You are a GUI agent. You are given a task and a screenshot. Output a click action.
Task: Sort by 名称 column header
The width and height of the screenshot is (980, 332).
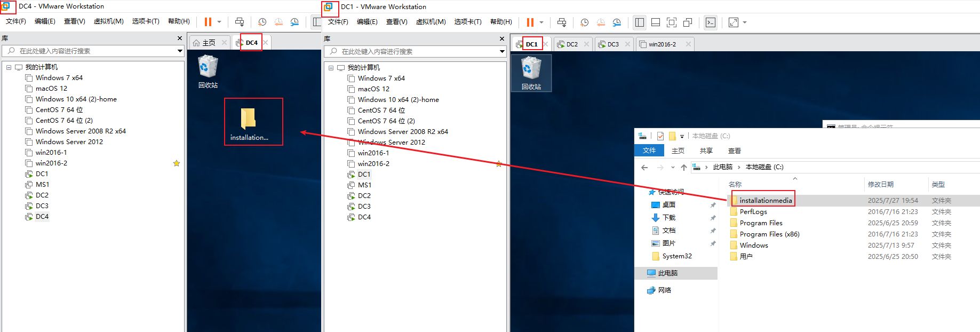coord(735,185)
